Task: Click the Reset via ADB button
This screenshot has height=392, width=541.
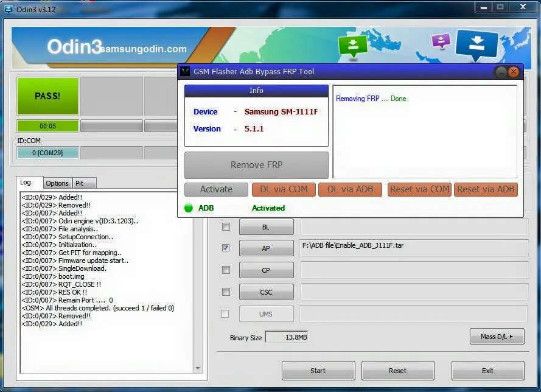Action: [486, 189]
